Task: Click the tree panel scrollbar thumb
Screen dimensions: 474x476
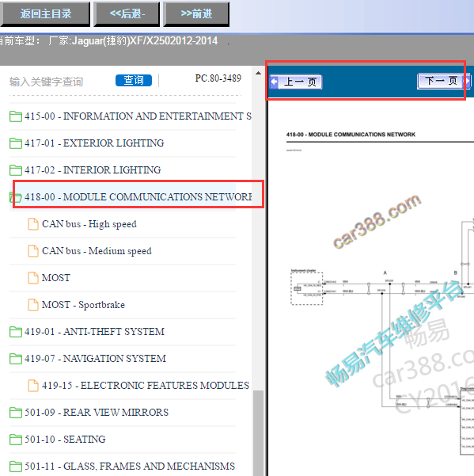Action: (259, 433)
